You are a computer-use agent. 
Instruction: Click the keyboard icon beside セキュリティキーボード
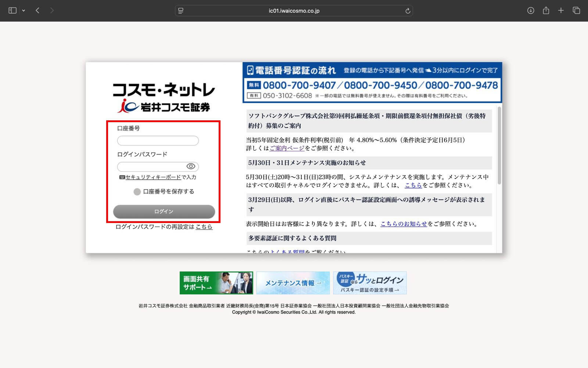coord(122,177)
